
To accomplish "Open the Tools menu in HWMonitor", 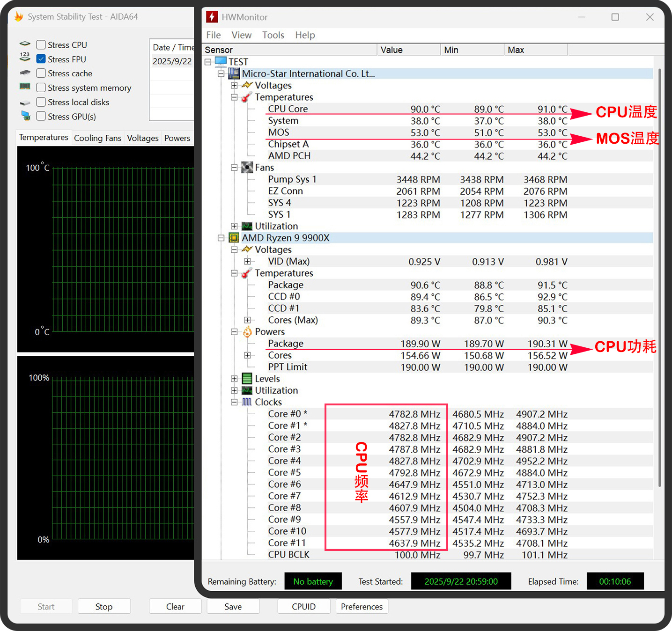I will pyautogui.click(x=273, y=35).
